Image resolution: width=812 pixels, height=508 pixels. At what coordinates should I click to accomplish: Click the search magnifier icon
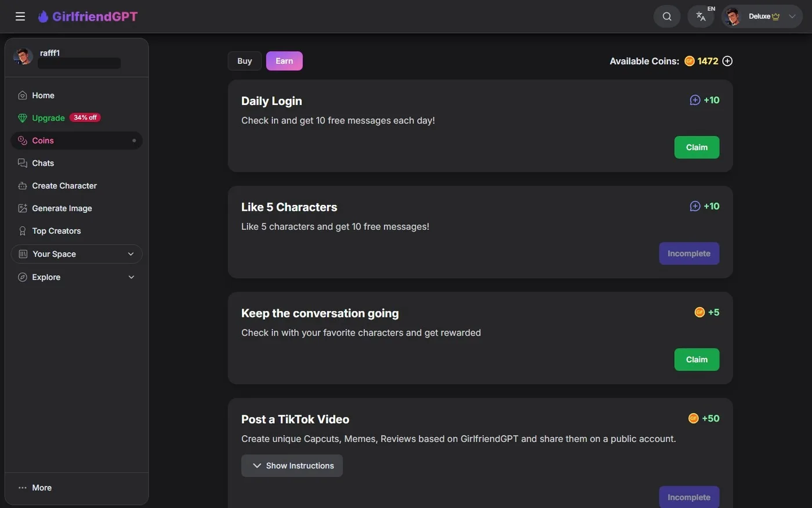[667, 16]
